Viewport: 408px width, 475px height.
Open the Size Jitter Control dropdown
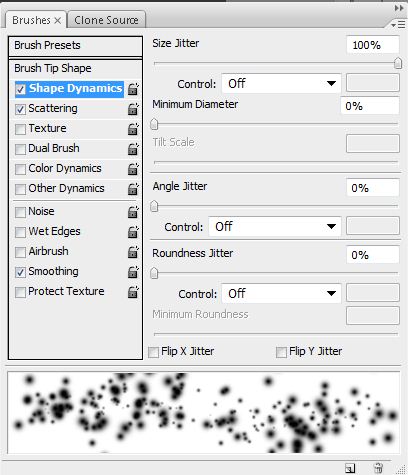point(281,83)
